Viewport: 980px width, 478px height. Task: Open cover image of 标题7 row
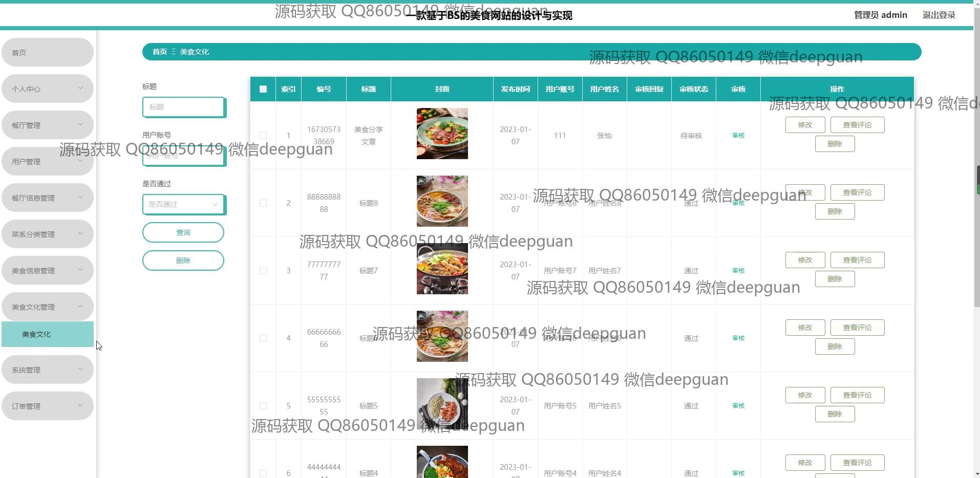pos(442,269)
